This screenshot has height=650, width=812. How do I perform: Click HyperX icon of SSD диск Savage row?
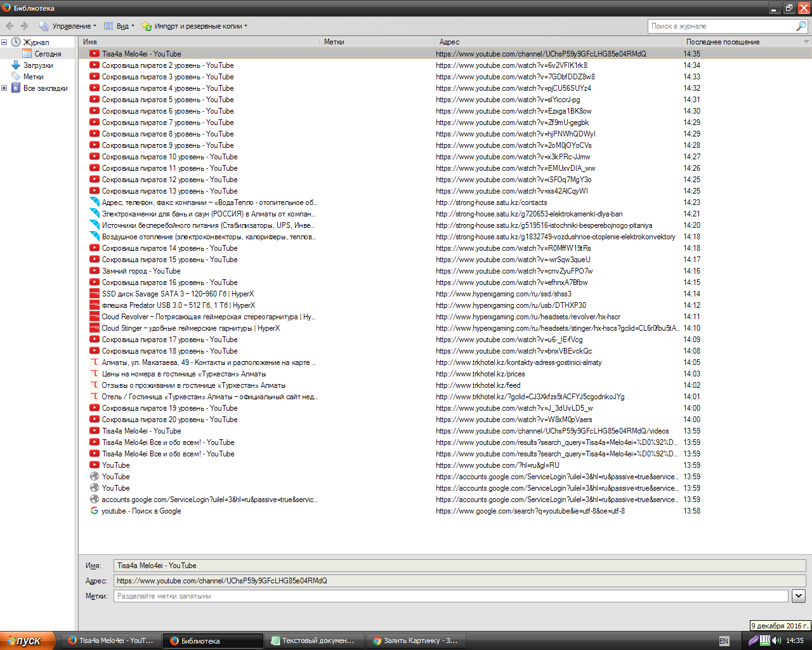tap(95, 294)
